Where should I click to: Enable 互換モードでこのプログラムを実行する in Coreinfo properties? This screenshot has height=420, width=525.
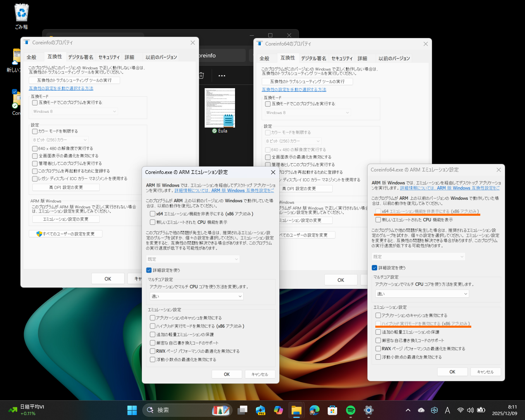[35, 103]
